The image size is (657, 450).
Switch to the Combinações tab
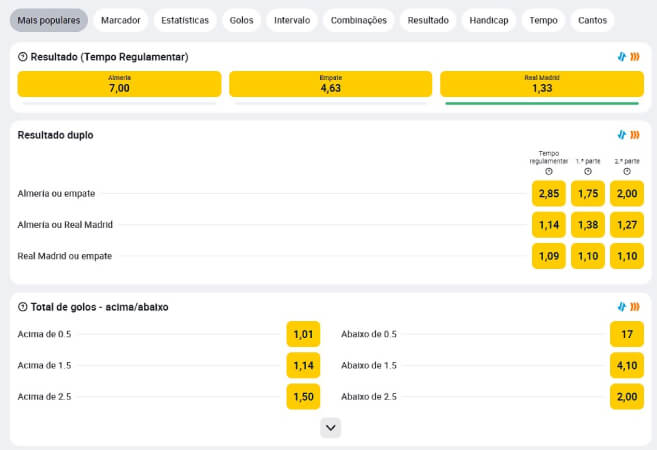click(359, 20)
